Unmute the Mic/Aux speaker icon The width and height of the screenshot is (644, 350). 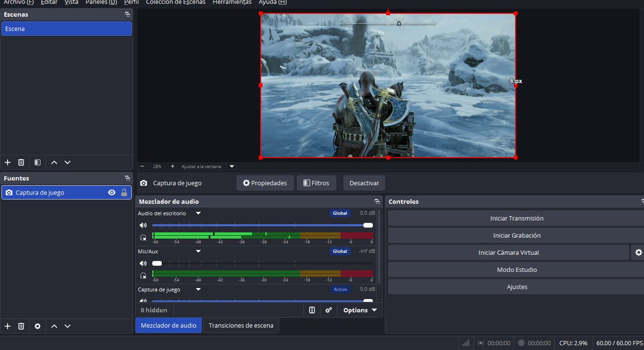143,263
